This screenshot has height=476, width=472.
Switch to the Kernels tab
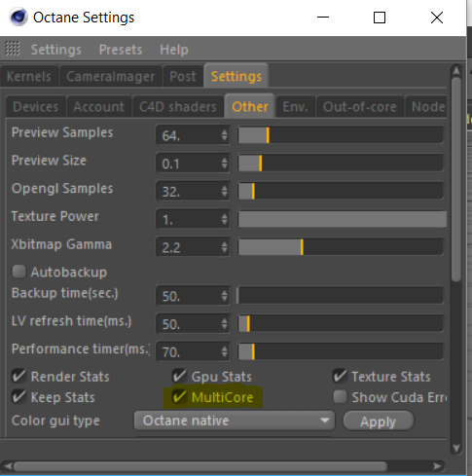[29, 76]
